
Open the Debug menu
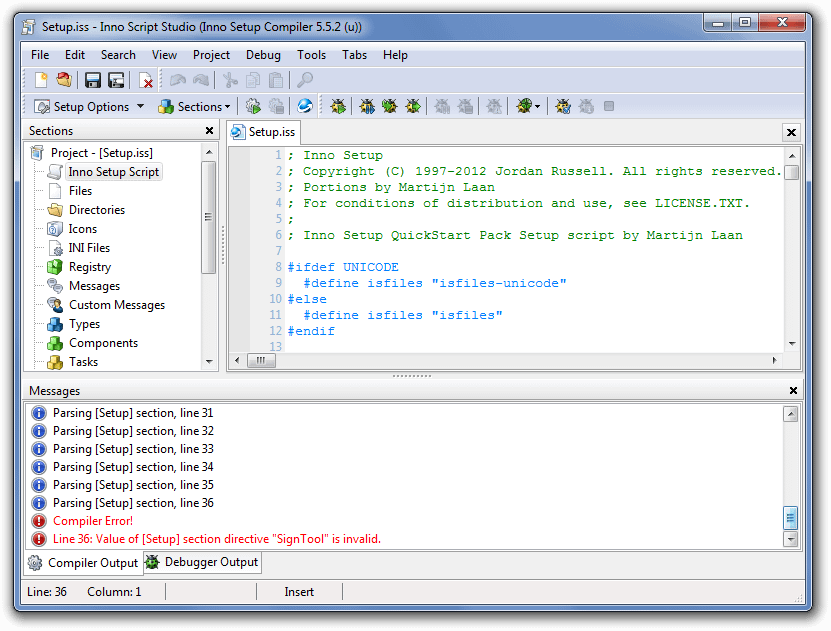(263, 55)
